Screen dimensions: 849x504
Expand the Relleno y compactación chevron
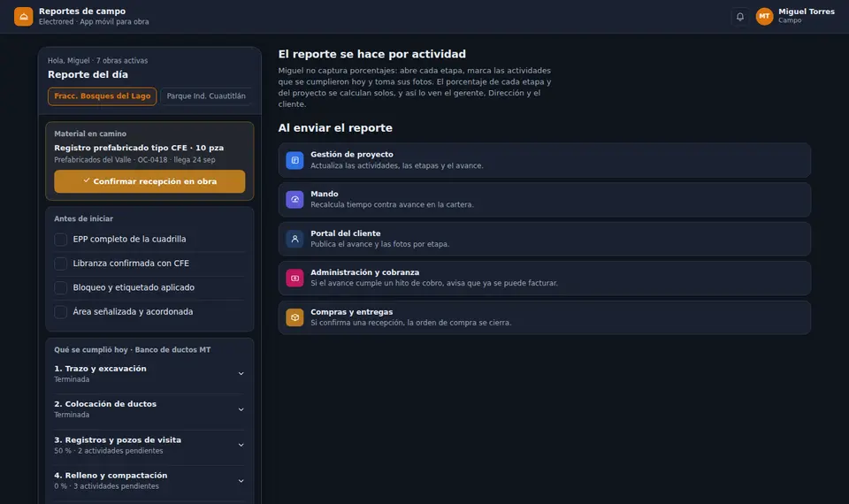[x=241, y=481]
